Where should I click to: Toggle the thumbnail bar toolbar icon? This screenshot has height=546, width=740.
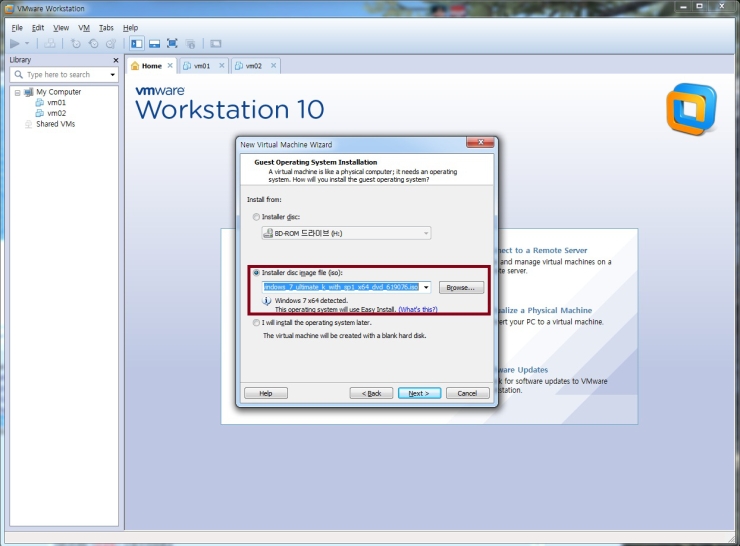[x=154, y=44]
